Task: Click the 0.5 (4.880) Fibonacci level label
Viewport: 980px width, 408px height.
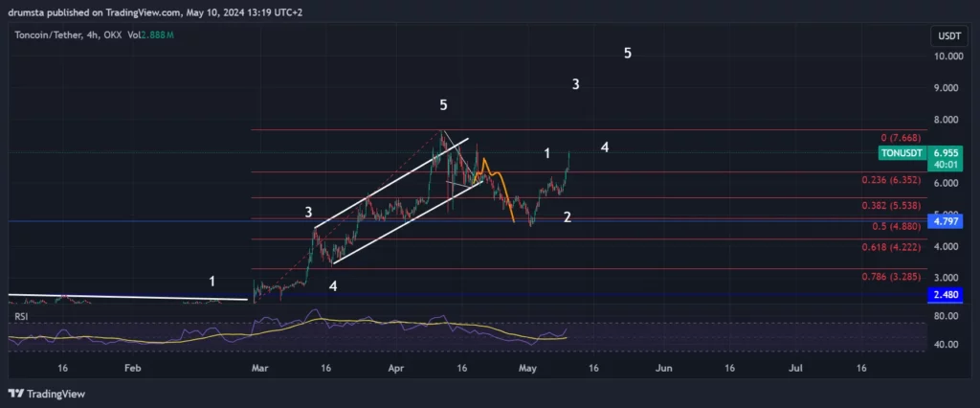Action: [895, 226]
